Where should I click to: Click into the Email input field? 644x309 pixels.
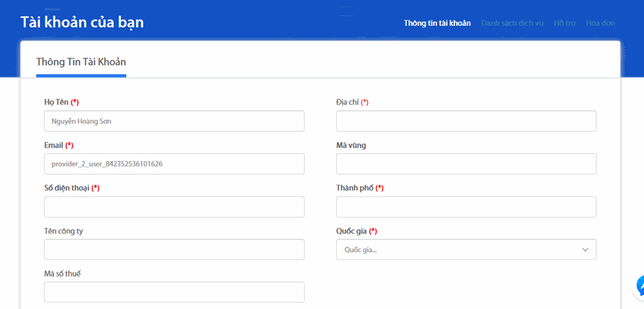(174, 164)
